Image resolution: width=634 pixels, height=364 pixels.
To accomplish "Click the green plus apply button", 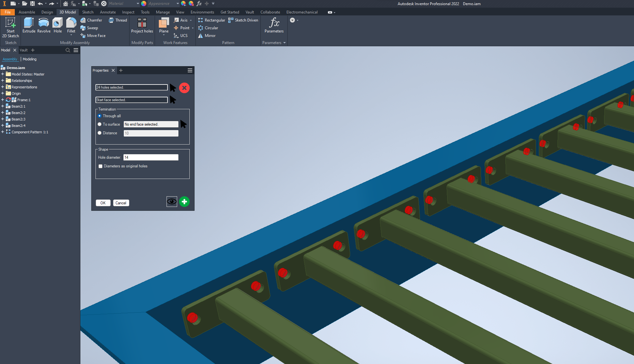I will pos(184,202).
